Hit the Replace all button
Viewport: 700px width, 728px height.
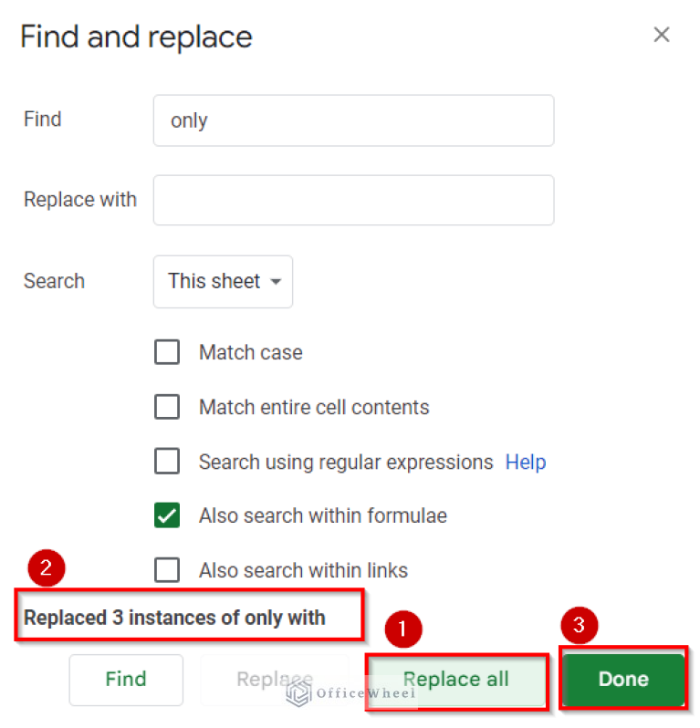pyautogui.click(x=456, y=680)
